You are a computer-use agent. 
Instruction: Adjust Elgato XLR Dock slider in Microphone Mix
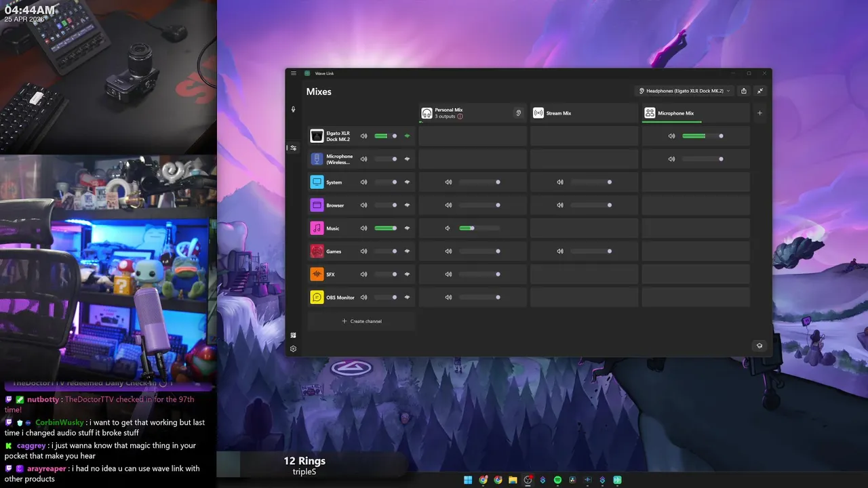(703, 136)
